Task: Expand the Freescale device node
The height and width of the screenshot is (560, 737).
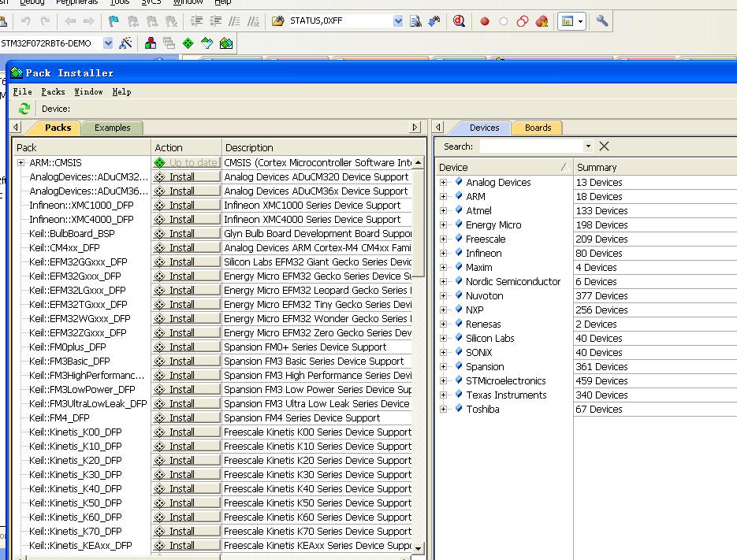Action: point(443,239)
